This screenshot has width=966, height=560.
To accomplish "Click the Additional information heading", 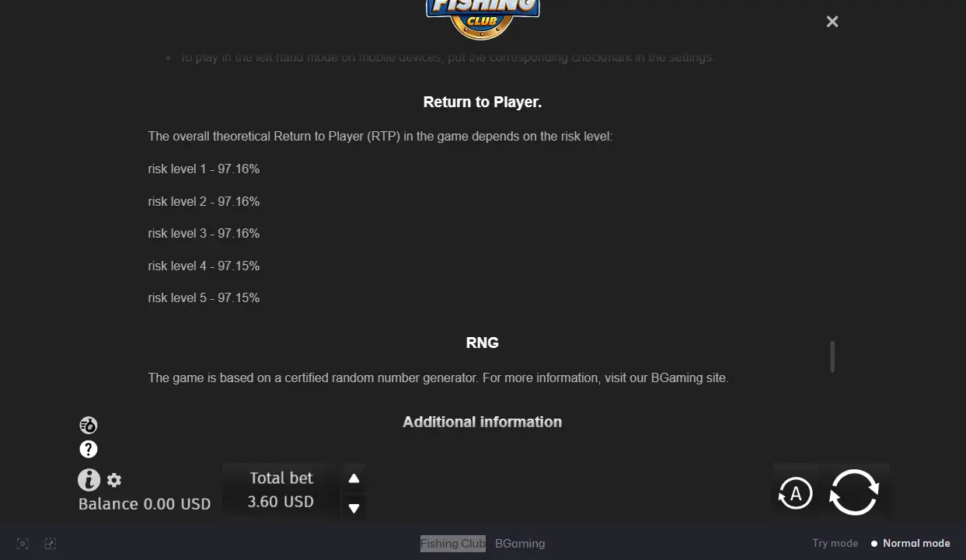I will pos(482,422).
